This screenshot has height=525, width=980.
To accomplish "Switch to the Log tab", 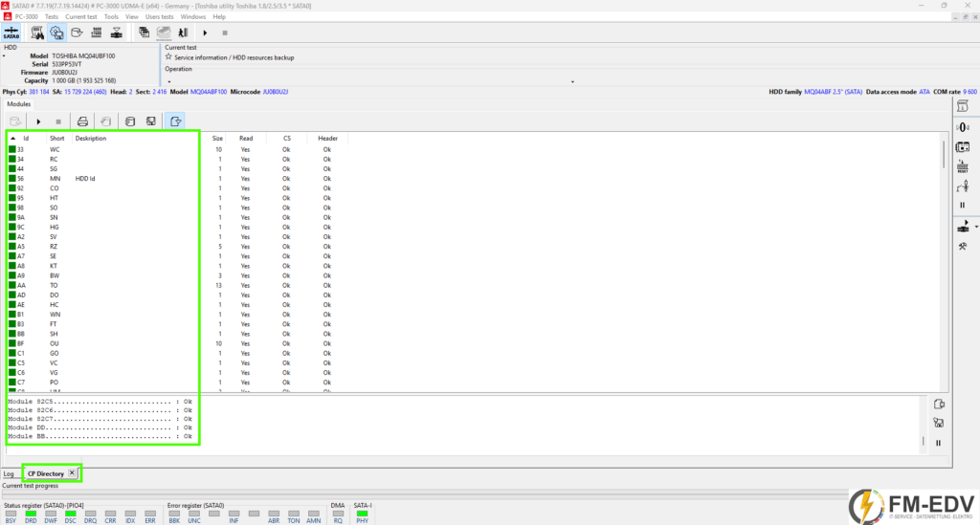I will [x=8, y=473].
